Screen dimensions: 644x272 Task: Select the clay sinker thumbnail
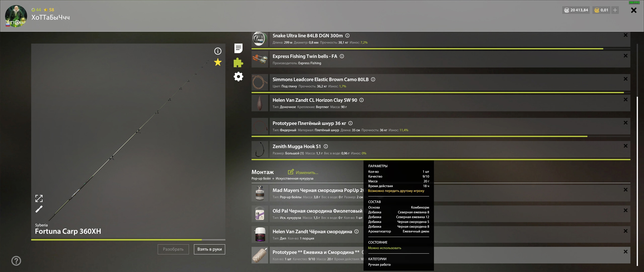click(260, 103)
